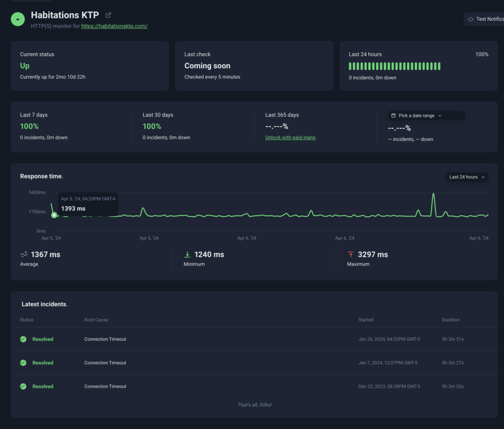Select the Last 30 days uptime stat
Screen dimensions: 504x429
tap(152, 127)
